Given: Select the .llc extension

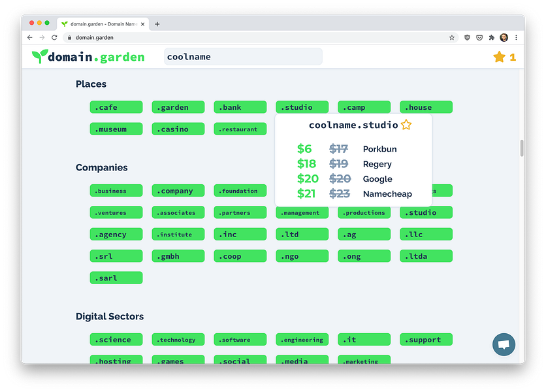Looking at the screenshot, I should click(426, 234).
